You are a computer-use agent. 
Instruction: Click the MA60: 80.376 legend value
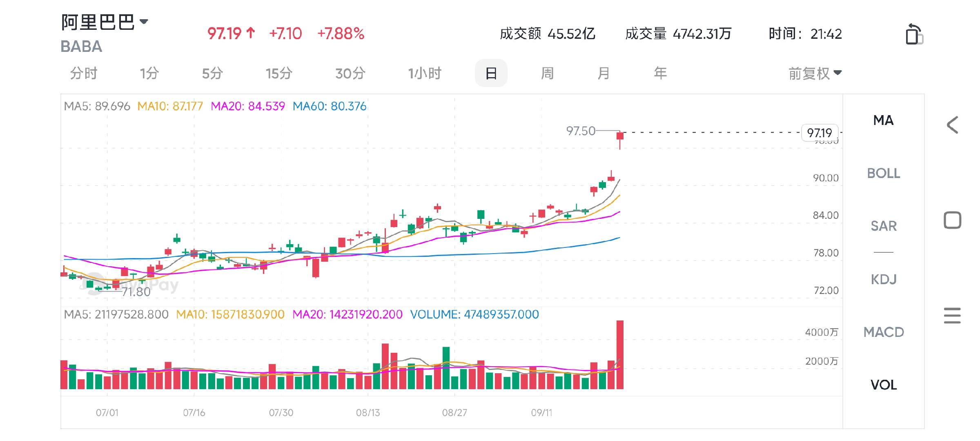(x=330, y=106)
